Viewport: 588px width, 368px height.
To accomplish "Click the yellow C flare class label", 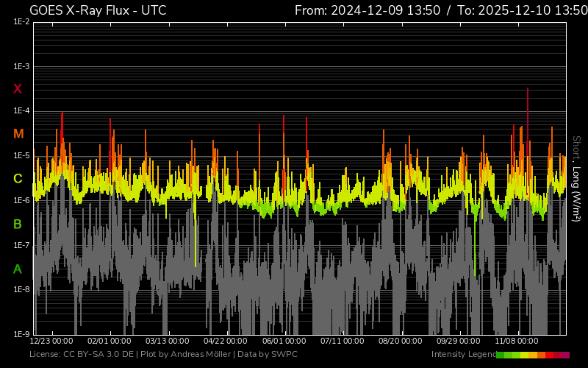I will pos(18,179).
